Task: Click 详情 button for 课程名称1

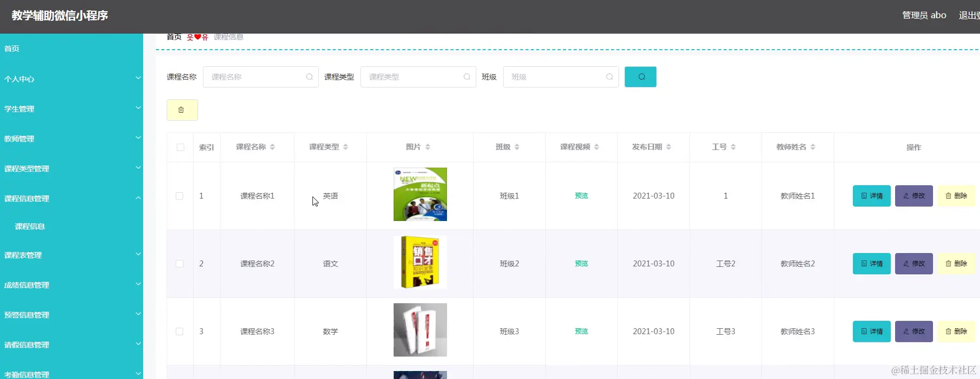Action: coord(872,196)
